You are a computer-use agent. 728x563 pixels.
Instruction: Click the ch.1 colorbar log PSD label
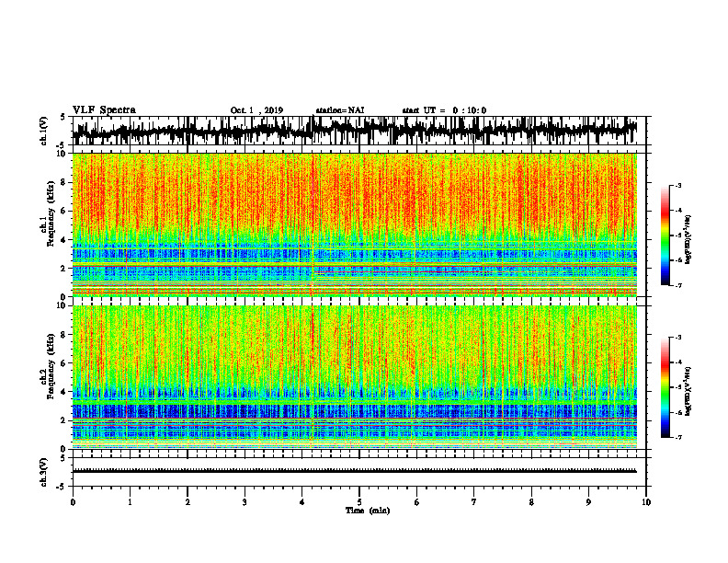click(688, 240)
